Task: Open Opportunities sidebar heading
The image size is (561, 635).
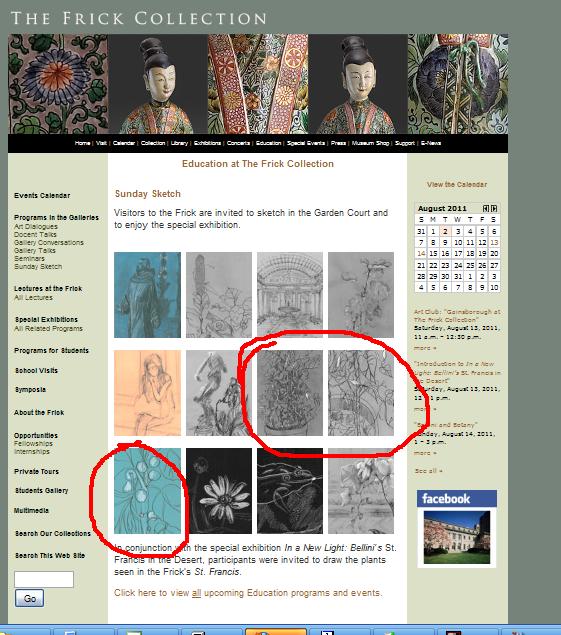Action: click(36, 435)
